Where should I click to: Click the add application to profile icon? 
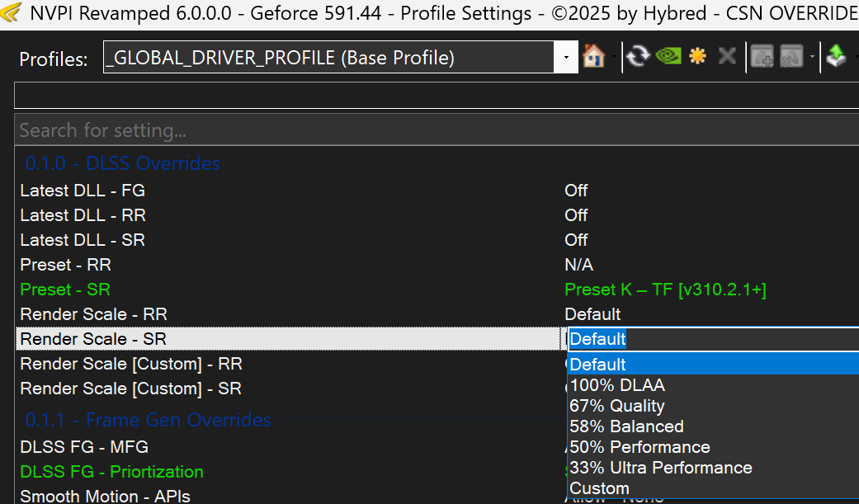click(x=762, y=56)
